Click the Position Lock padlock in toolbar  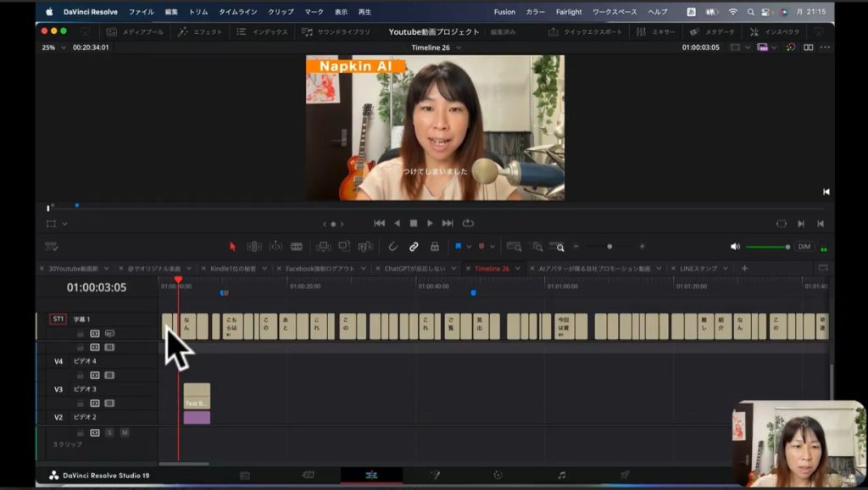[x=435, y=247]
